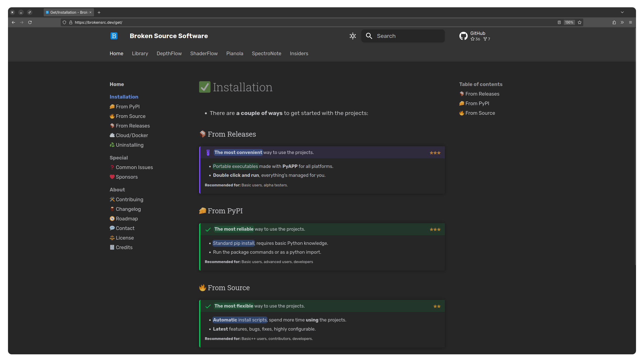Image resolution: width=644 pixels, height=363 pixels.
Task: Open License sidebar entry
Action: coord(122,238)
